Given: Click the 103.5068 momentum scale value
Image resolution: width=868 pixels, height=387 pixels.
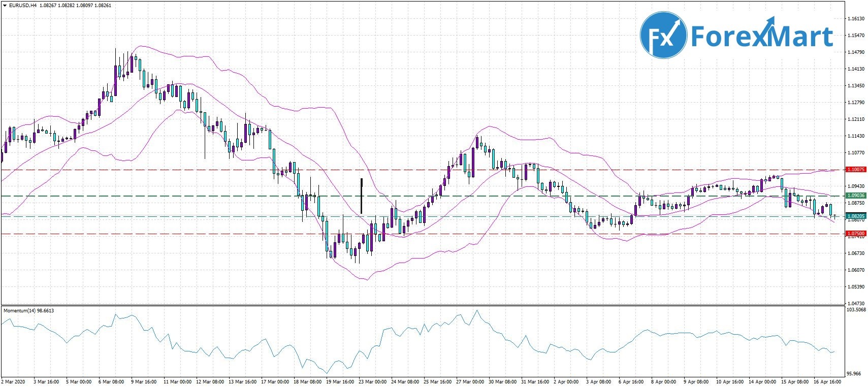Looking at the screenshot, I should [x=856, y=309].
